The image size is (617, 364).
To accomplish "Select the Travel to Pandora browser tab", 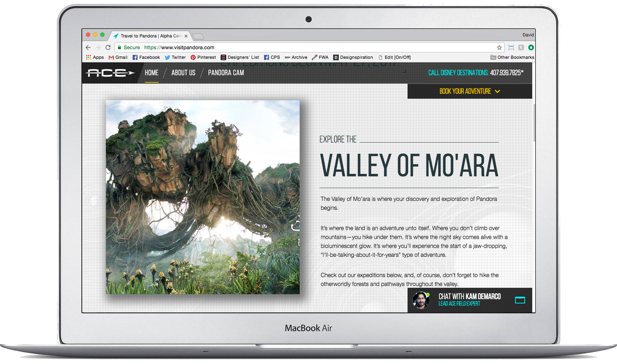I will [151, 36].
